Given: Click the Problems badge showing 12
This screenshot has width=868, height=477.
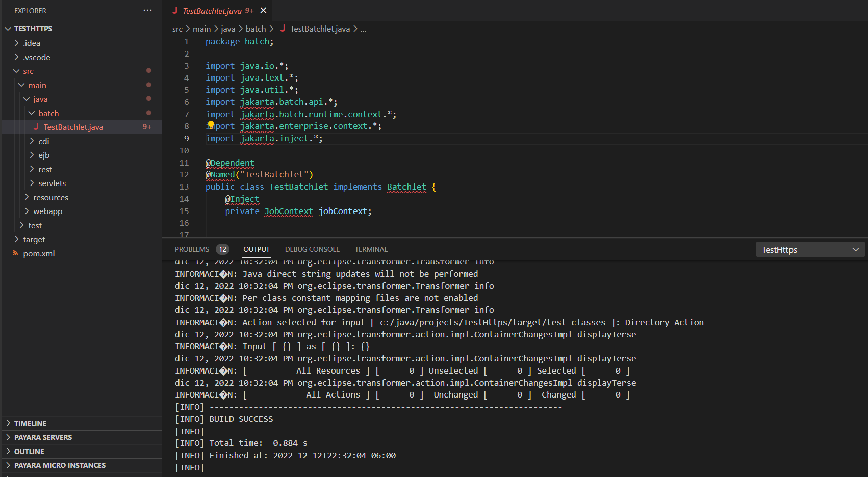Looking at the screenshot, I should pyautogui.click(x=223, y=249).
